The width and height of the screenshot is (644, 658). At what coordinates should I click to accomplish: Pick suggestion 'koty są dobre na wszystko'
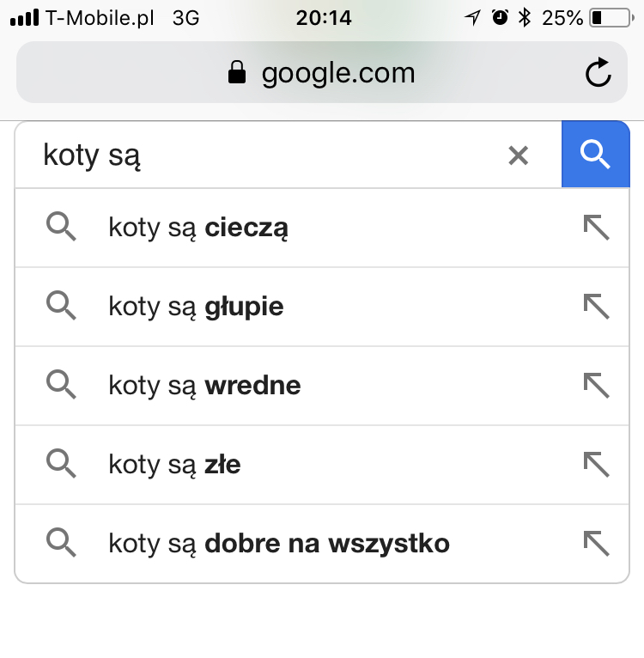(x=322, y=544)
